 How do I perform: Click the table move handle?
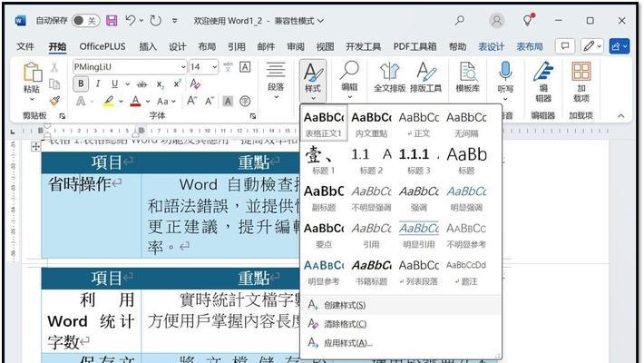(35, 146)
